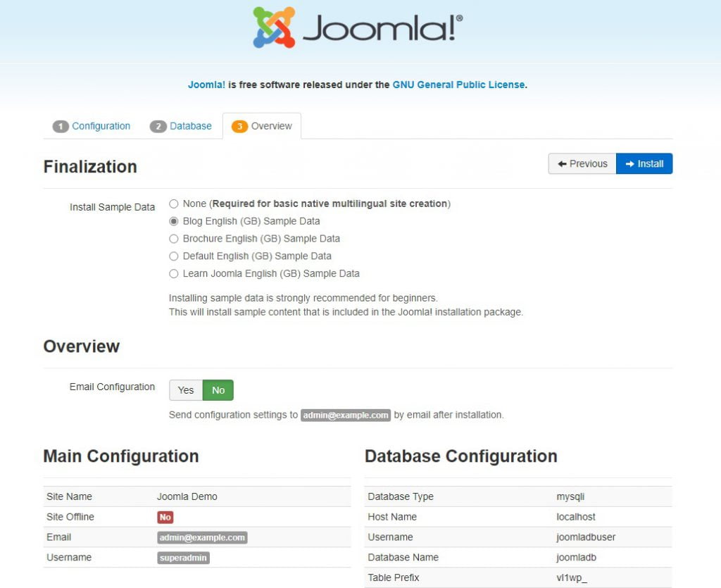Click the Host Name value localhost
Image resolution: width=721 pixels, height=588 pixels.
coord(576,517)
